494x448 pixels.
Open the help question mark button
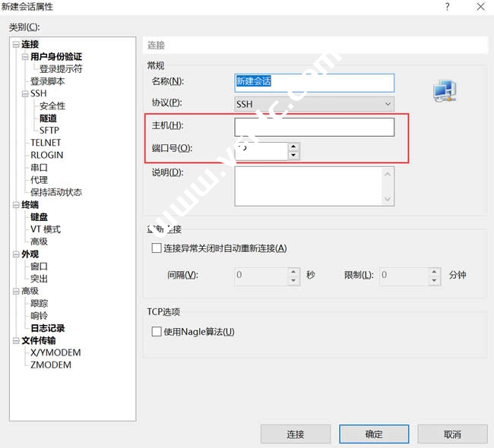click(448, 7)
